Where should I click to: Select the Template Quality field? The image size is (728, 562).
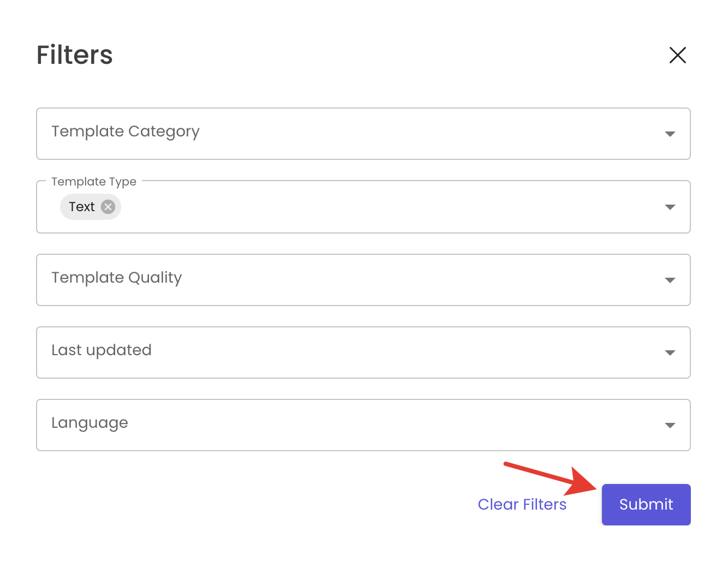click(363, 280)
